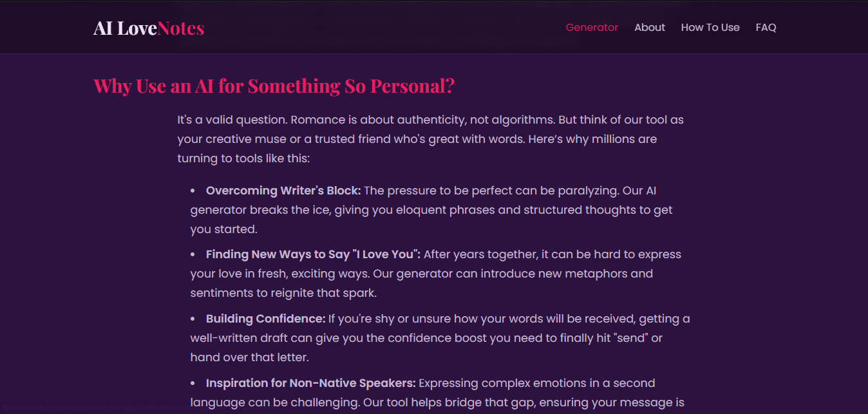Screen dimensions: 868x414
Task: Click the bullet dot before Inspiration for Non-Native Speakers
Action: coord(193,383)
